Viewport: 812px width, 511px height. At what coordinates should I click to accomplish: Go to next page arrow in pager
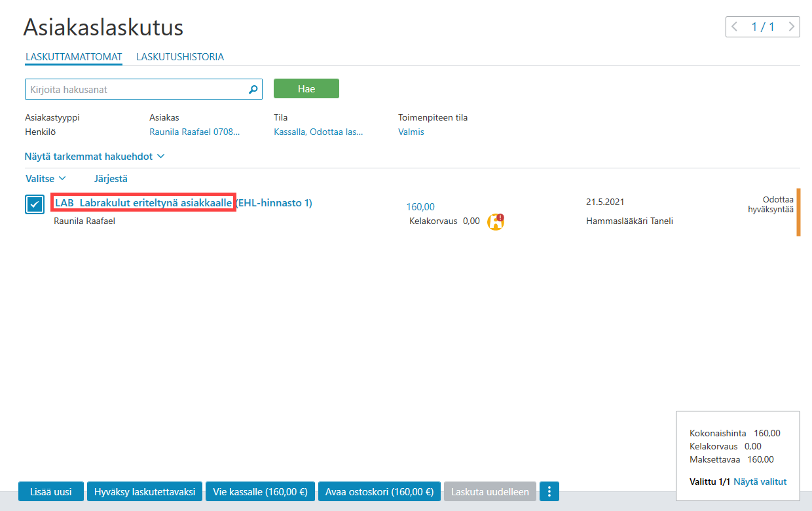point(792,27)
